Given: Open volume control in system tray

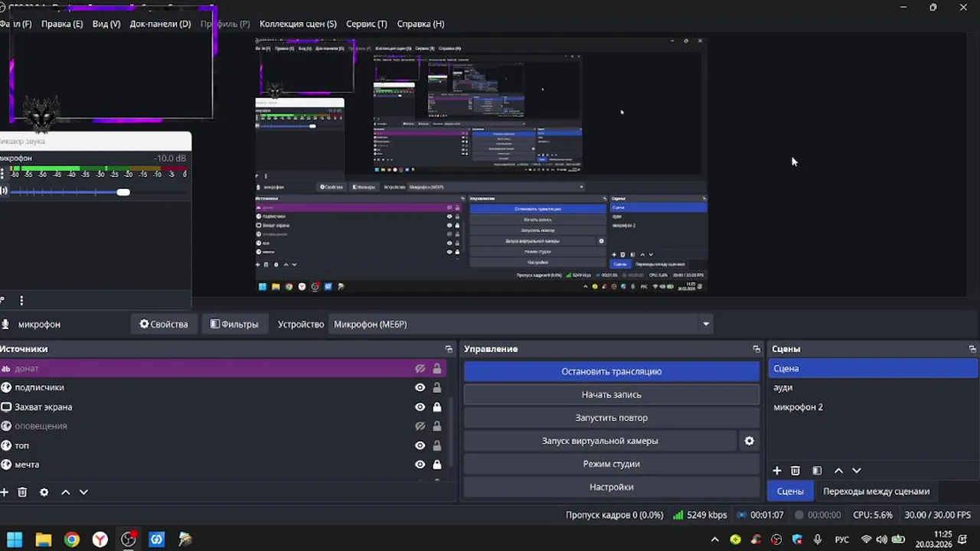Looking at the screenshot, I should pos(882,540).
